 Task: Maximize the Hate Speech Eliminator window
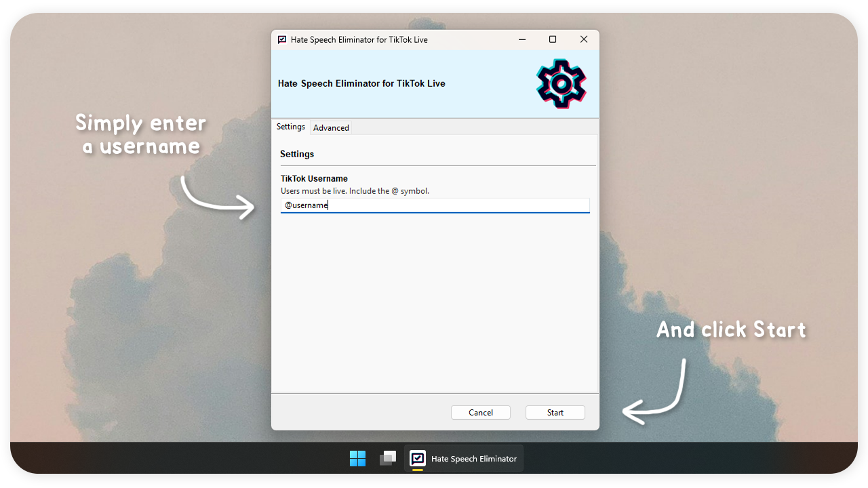(553, 40)
